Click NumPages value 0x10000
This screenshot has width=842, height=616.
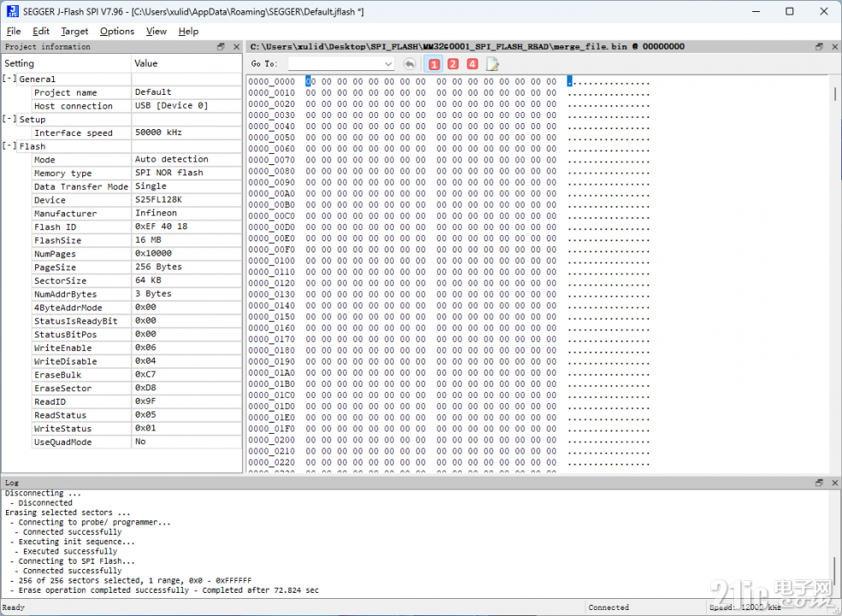click(x=153, y=253)
